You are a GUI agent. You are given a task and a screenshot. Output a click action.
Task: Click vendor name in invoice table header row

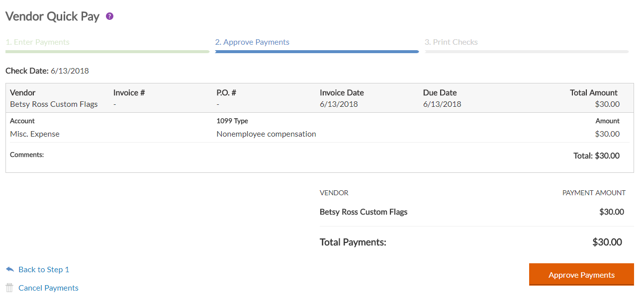tap(54, 104)
